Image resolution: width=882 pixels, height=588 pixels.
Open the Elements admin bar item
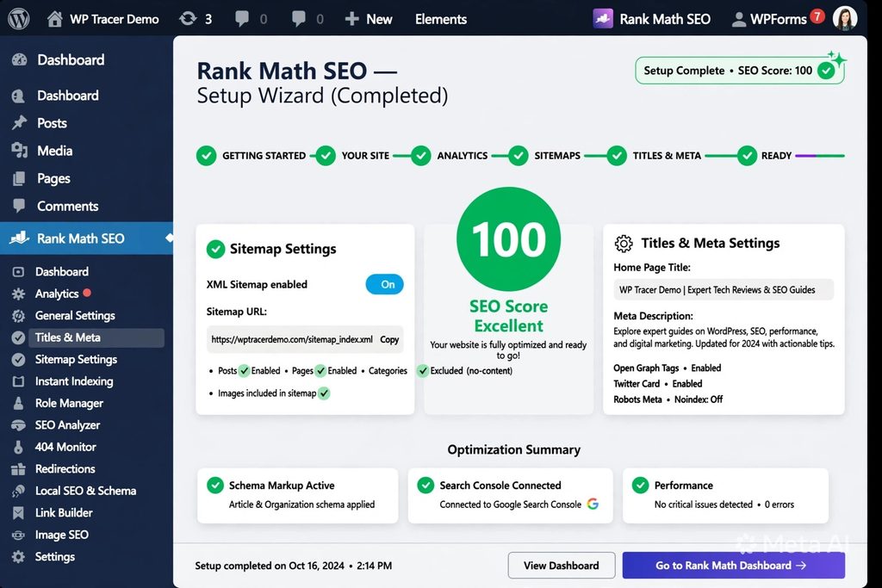tap(440, 19)
